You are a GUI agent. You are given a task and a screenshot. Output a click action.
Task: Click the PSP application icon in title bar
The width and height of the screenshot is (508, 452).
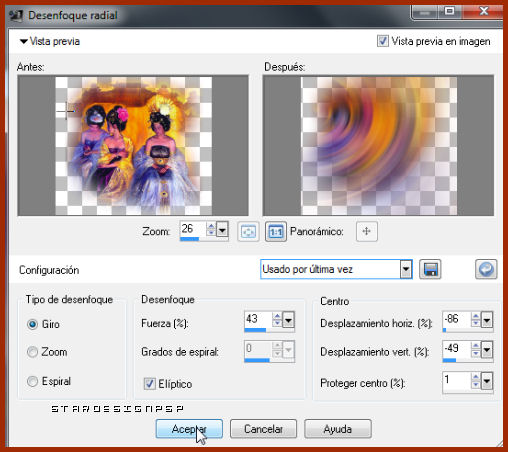16,15
